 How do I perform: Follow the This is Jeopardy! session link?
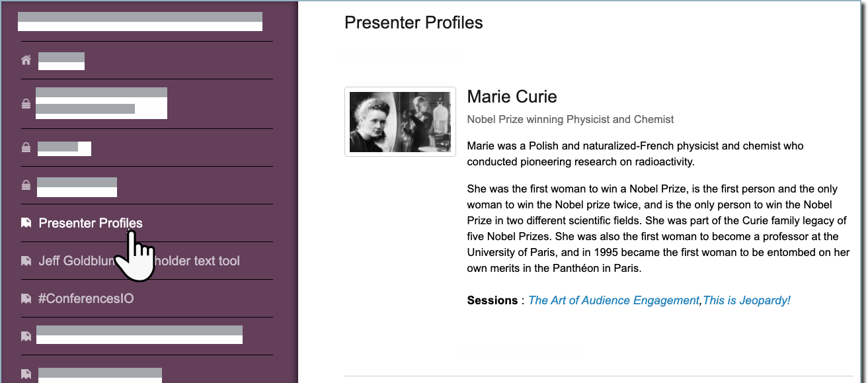[746, 300]
